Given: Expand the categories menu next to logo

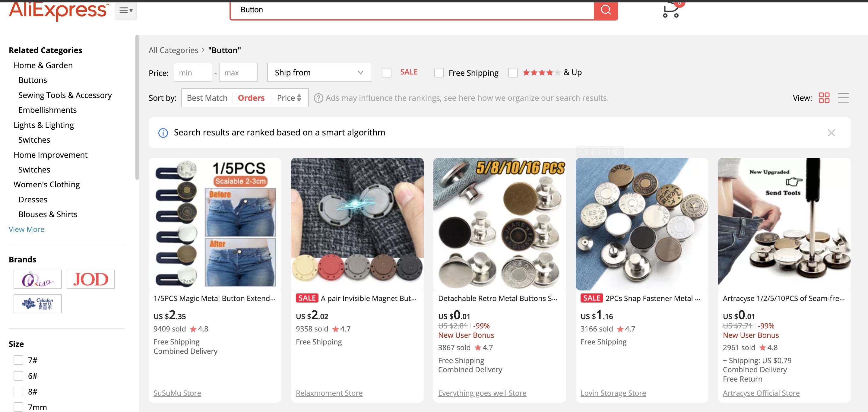Looking at the screenshot, I should pos(126,11).
